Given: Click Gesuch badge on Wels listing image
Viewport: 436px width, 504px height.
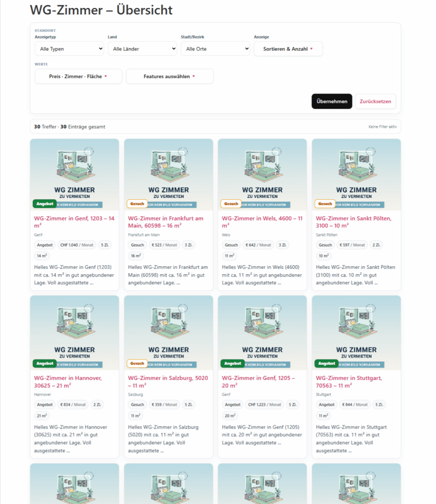Looking at the screenshot, I should tap(231, 203).
